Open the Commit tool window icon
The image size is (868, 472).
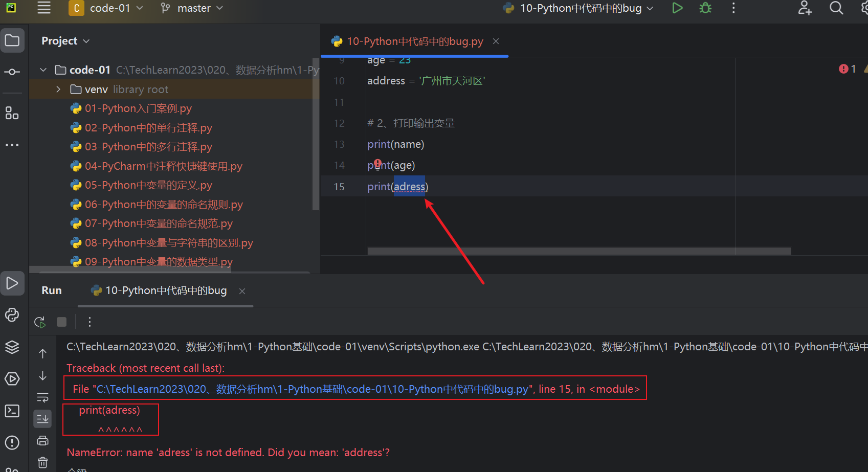pyautogui.click(x=12, y=72)
